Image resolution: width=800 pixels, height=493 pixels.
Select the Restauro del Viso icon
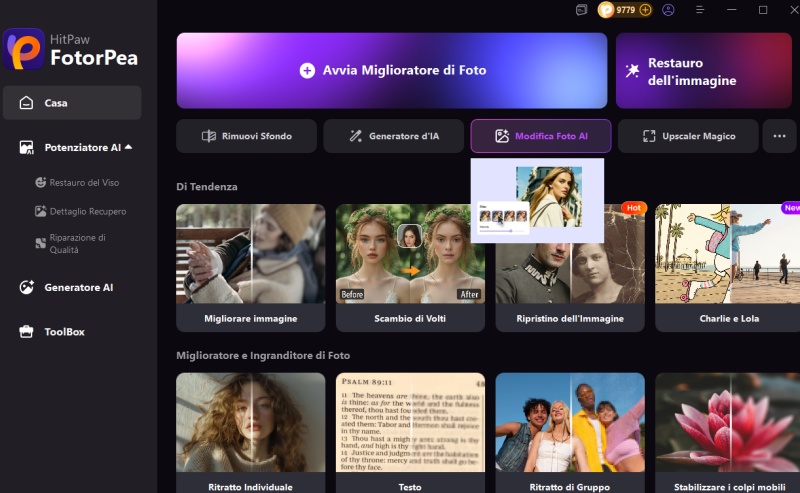(40, 182)
